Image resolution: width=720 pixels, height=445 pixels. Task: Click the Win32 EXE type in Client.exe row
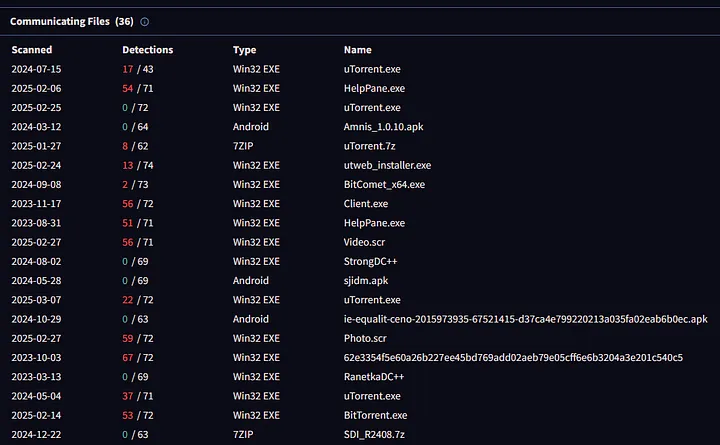(256, 204)
